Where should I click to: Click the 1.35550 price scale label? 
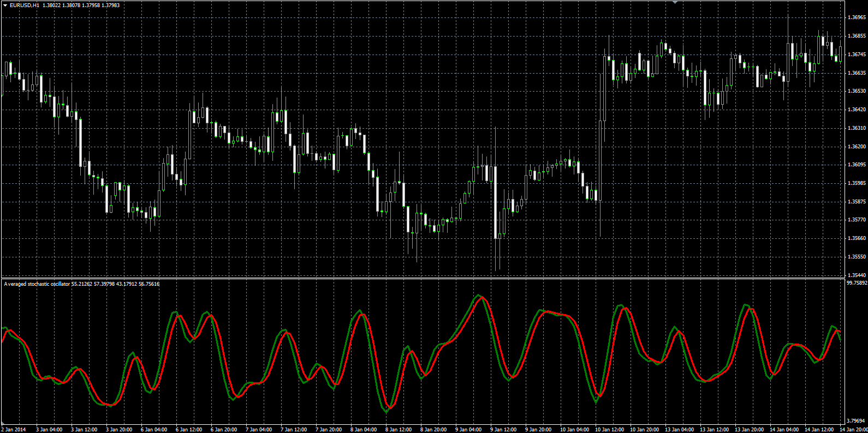[x=857, y=257]
